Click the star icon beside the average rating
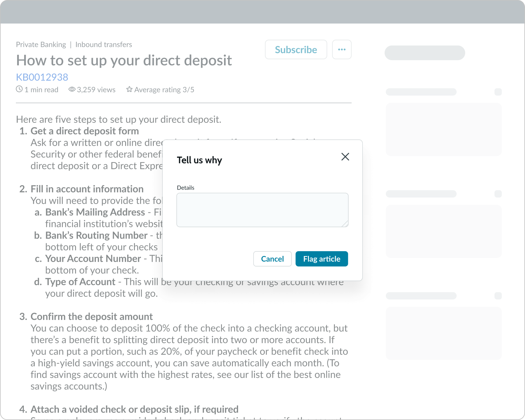 (129, 89)
